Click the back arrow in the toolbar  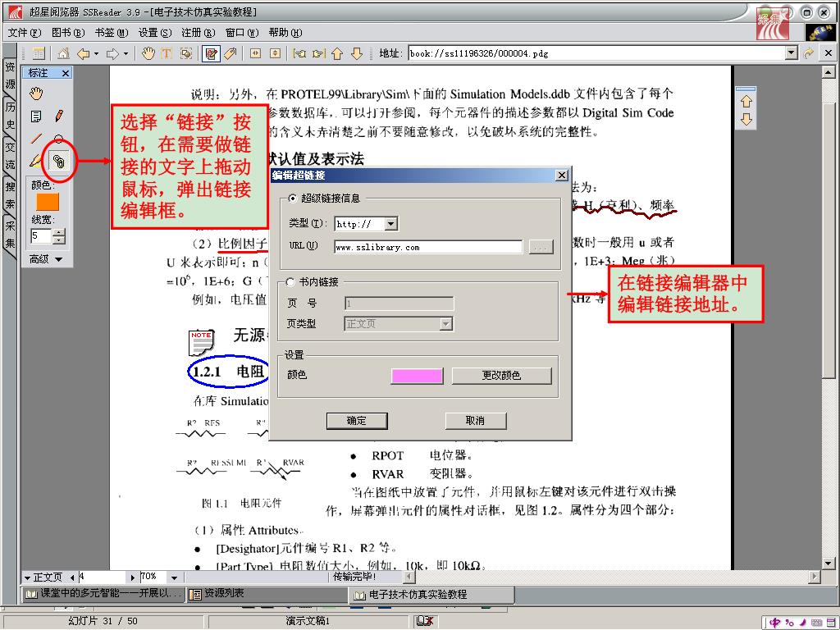tap(84, 53)
